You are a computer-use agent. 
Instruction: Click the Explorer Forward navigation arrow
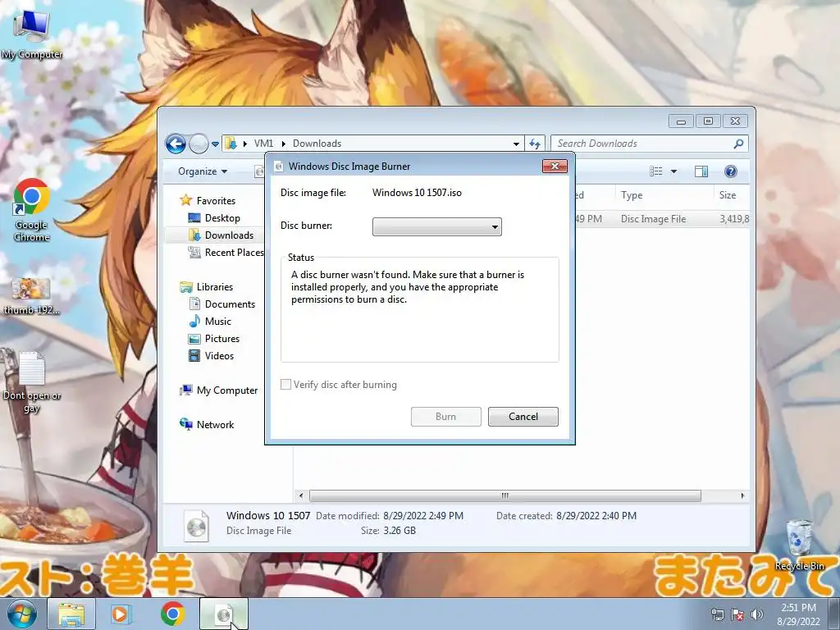(199, 144)
